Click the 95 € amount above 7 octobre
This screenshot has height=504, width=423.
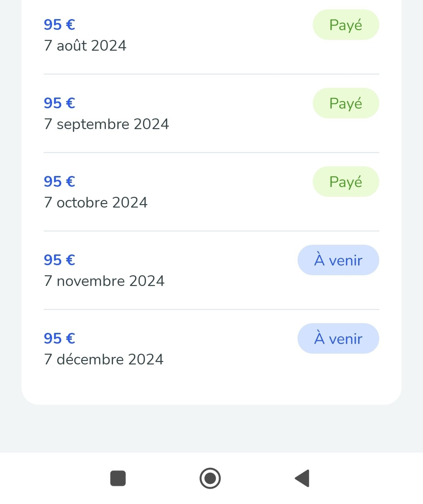[x=59, y=182]
